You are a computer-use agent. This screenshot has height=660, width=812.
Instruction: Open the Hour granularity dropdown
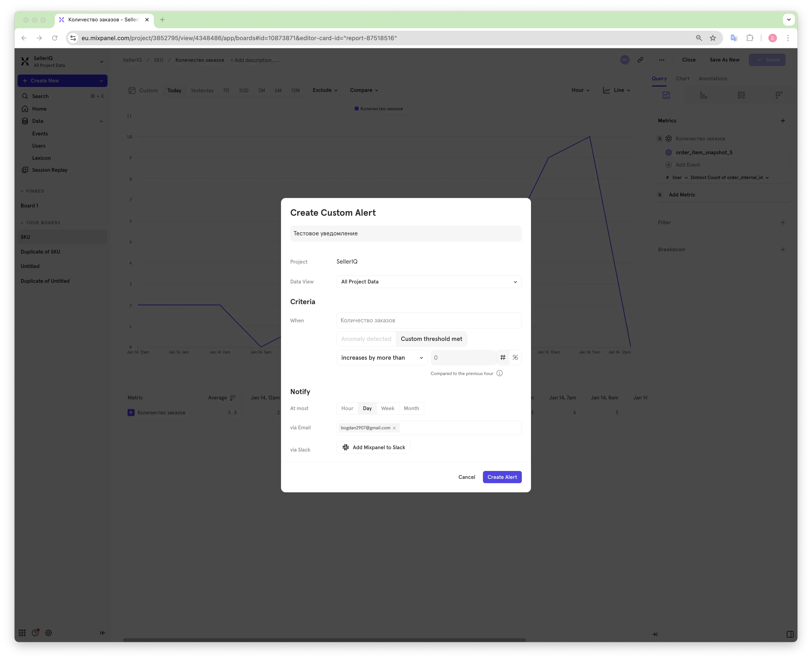point(580,90)
